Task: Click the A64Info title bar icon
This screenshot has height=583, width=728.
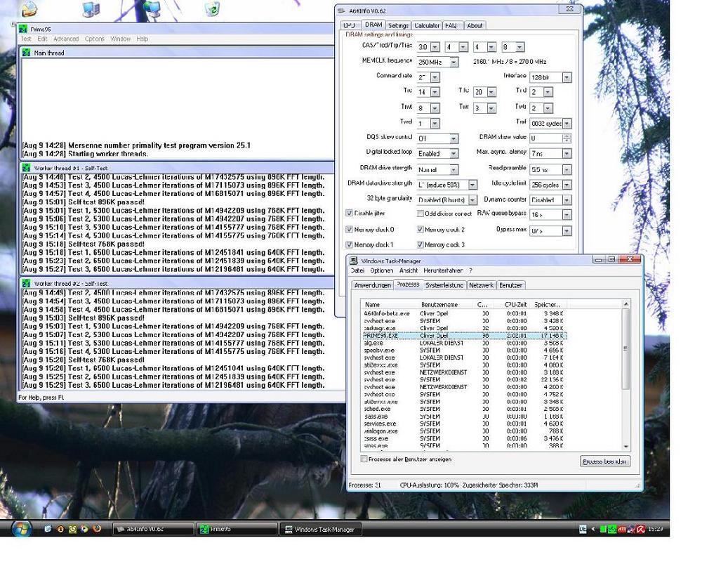Action: tap(342, 11)
